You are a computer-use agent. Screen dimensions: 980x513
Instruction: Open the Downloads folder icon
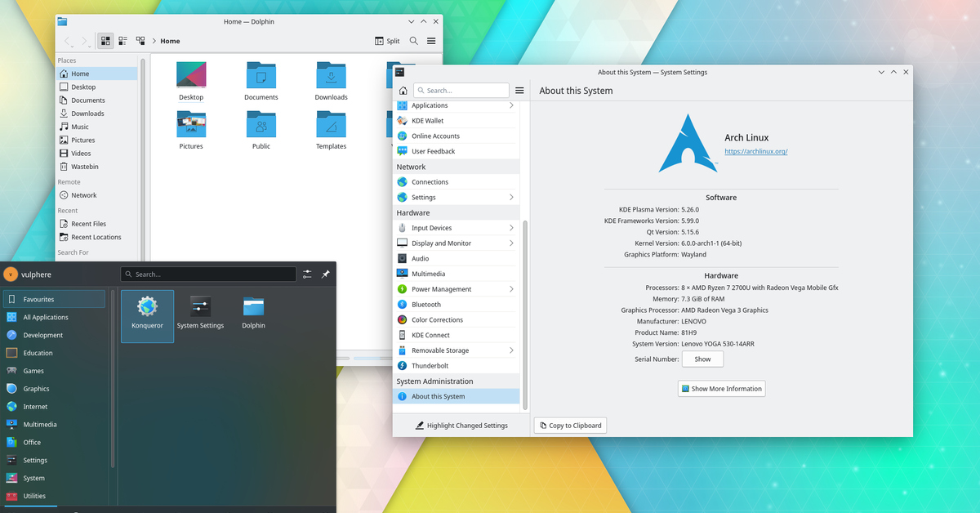(x=331, y=81)
